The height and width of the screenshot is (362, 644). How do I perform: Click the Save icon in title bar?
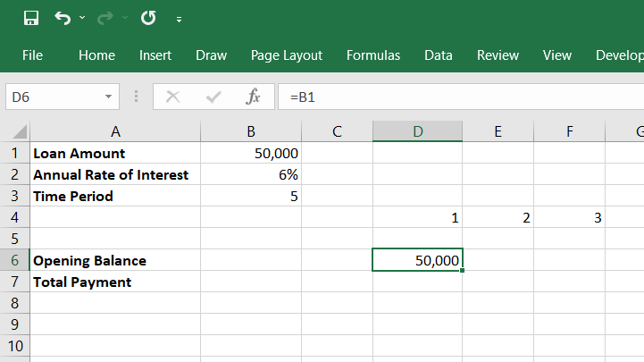click(x=30, y=18)
